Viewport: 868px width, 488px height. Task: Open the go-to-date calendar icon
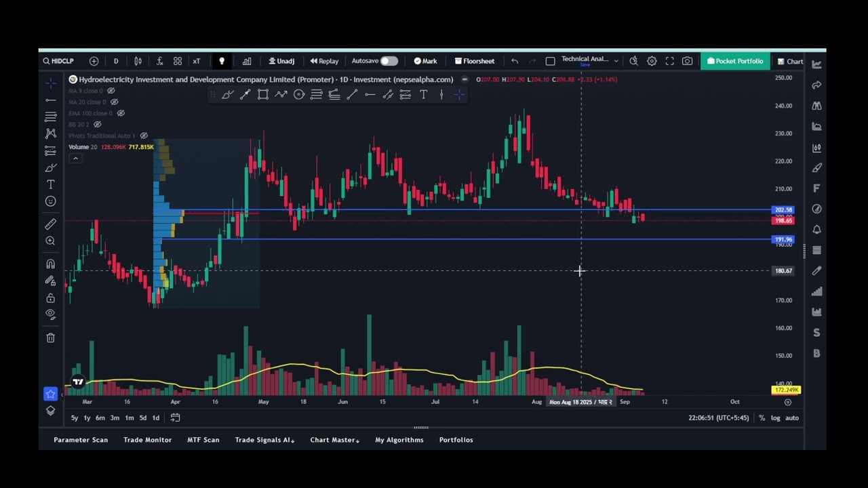175,418
